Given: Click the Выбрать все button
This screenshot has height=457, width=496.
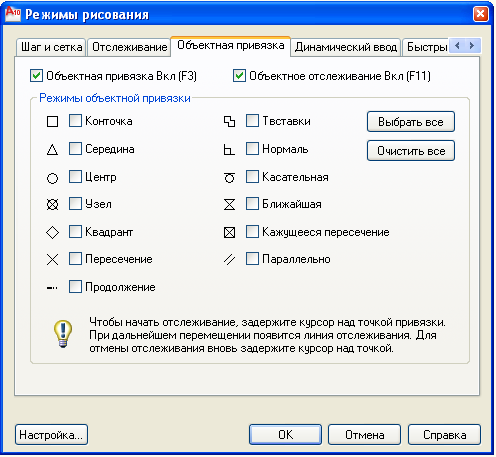Looking at the screenshot, I should [411, 122].
